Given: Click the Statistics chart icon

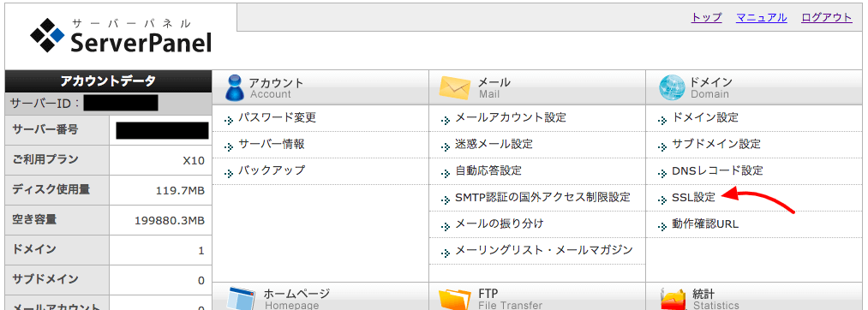Looking at the screenshot, I should point(673,300).
